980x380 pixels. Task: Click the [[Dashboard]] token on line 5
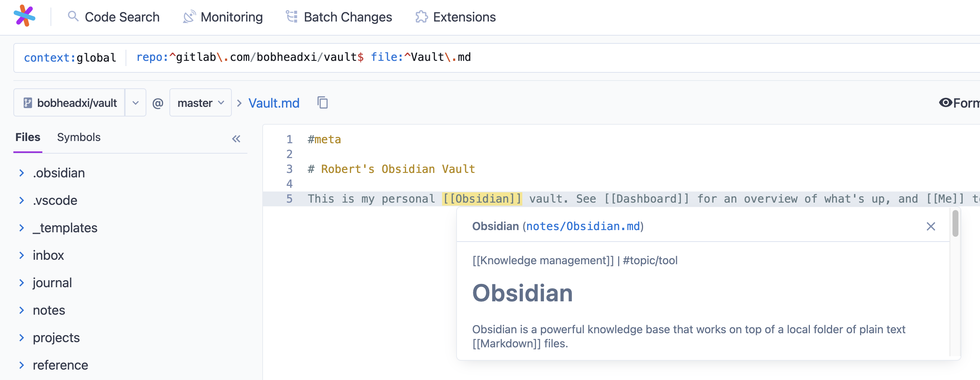646,199
